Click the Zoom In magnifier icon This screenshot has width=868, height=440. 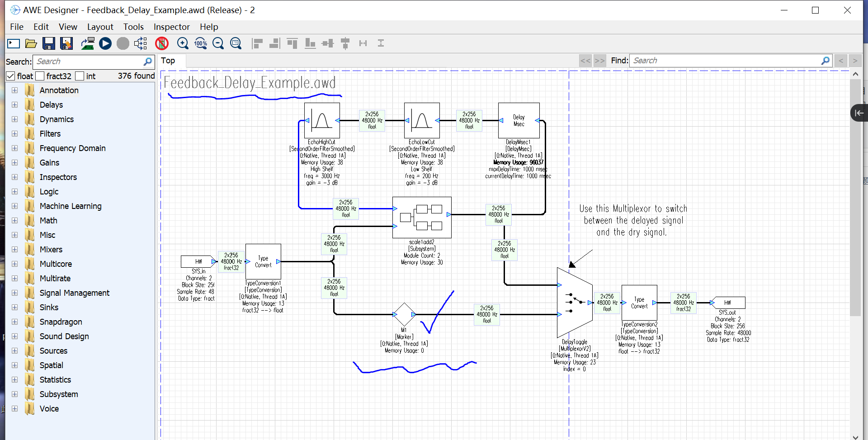click(183, 43)
